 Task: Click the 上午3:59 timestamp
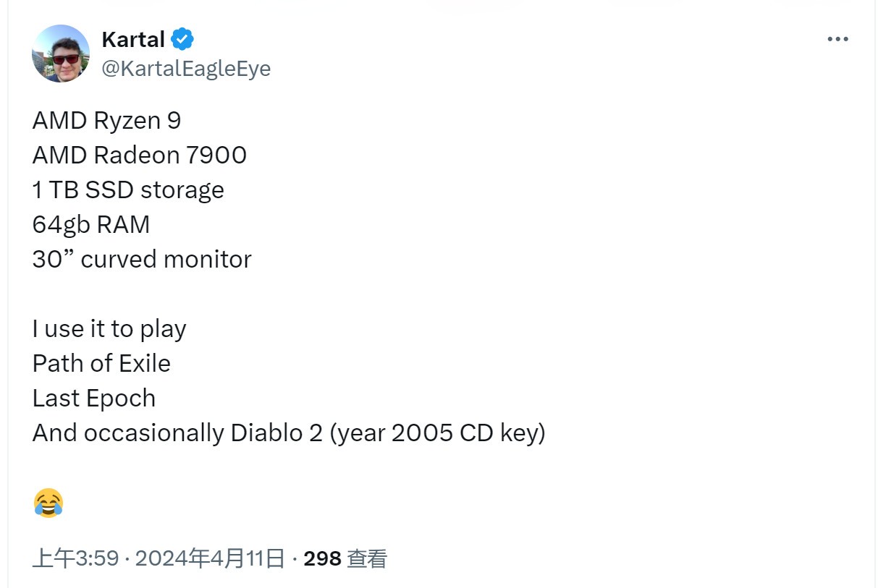pos(75,558)
